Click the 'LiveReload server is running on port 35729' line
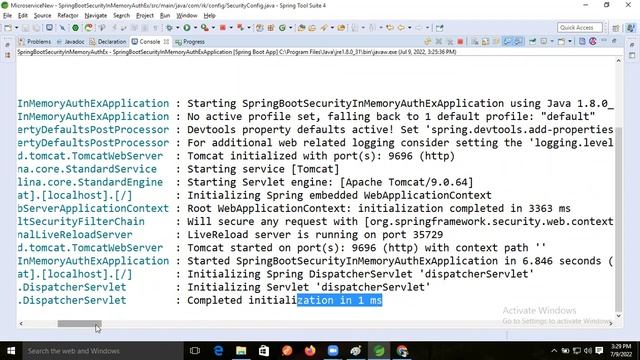 click(315, 235)
